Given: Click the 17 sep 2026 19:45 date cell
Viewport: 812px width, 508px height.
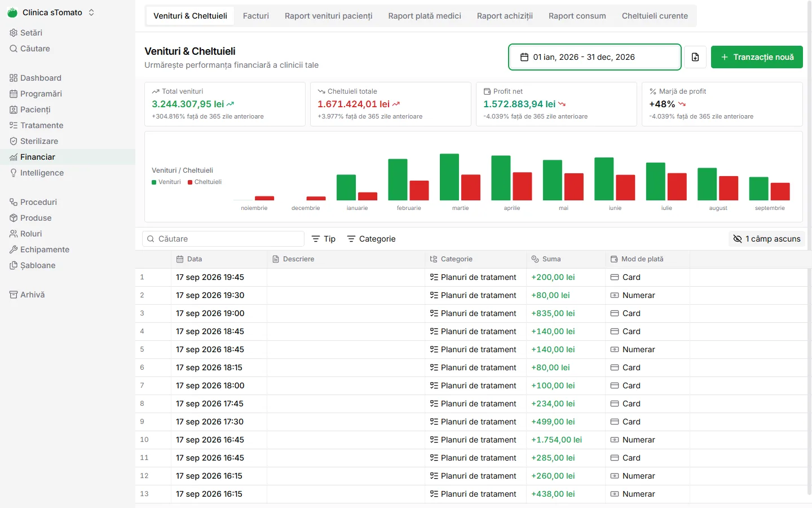Looking at the screenshot, I should [219, 277].
